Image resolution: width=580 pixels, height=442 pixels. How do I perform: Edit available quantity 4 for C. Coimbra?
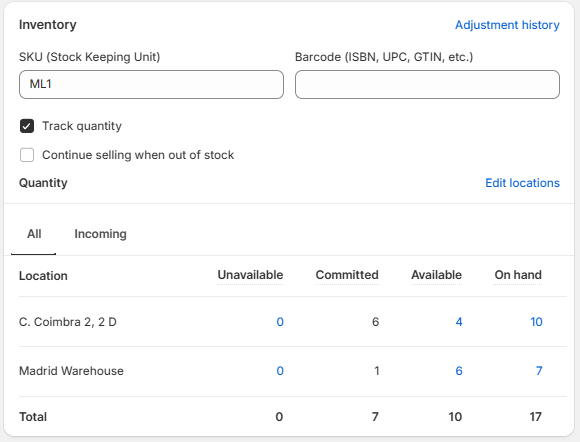[459, 322]
